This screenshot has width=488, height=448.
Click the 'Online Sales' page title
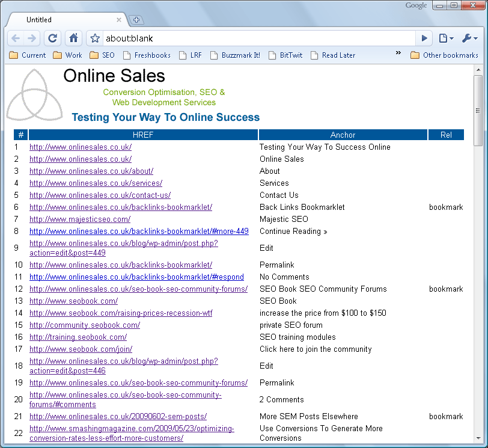[114, 76]
